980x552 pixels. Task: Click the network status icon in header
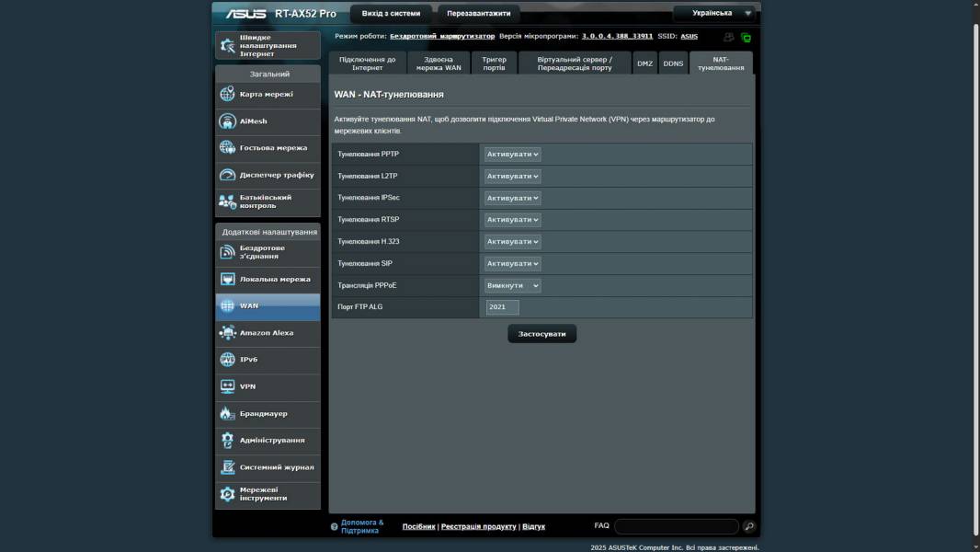tap(746, 38)
